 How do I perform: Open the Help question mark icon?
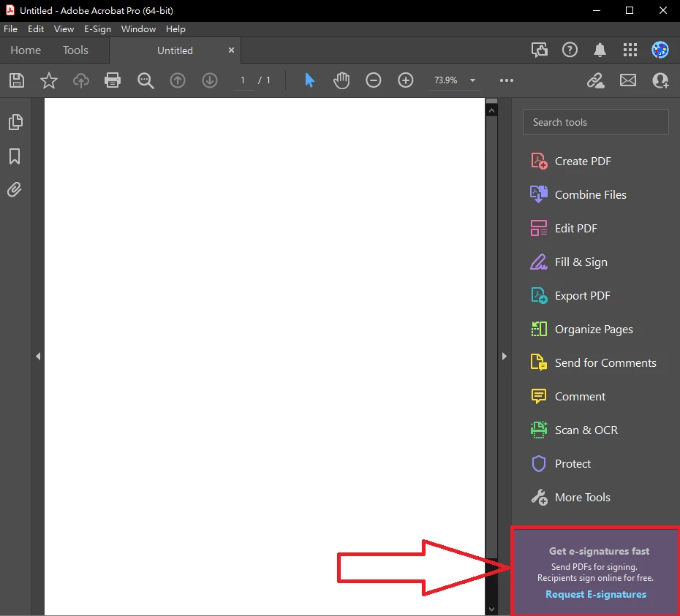coord(570,50)
